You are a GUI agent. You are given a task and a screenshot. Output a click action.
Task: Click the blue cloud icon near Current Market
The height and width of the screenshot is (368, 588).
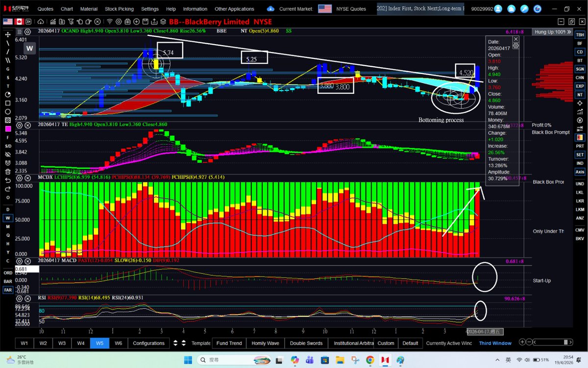pyautogui.click(x=271, y=9)
